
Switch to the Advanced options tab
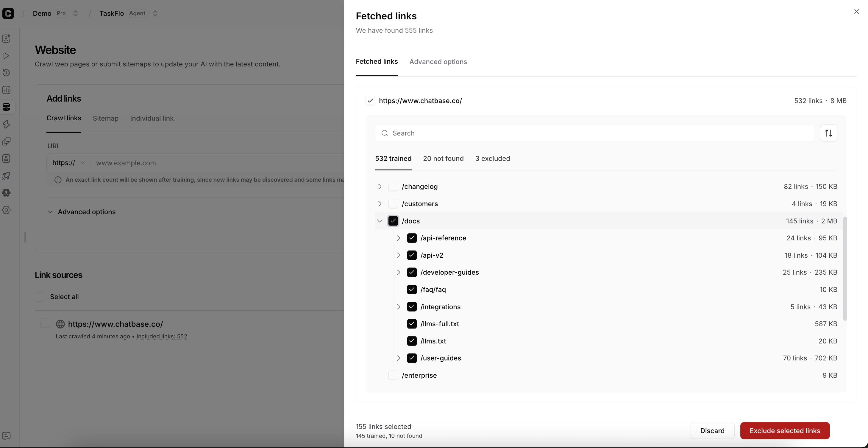pos(438,62)
